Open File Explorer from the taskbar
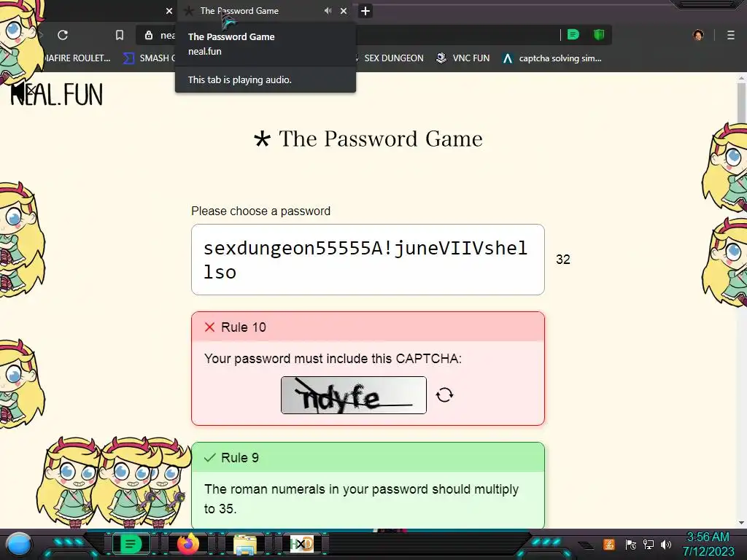747x560 pixels. coord(245,544)
